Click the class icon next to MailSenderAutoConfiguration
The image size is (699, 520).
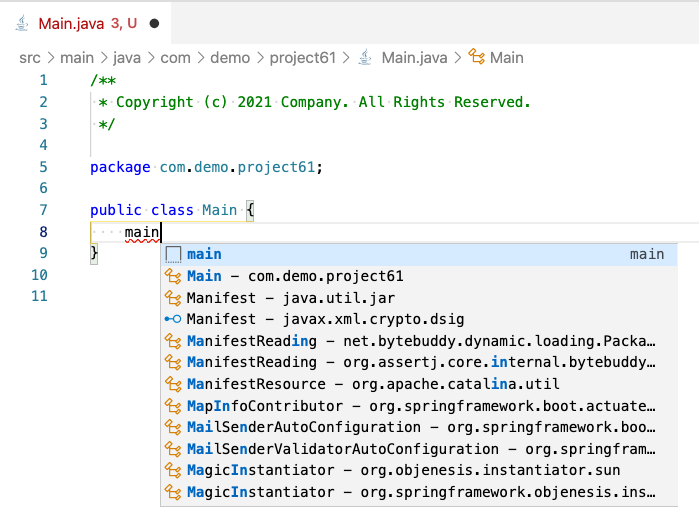point(174,427)
